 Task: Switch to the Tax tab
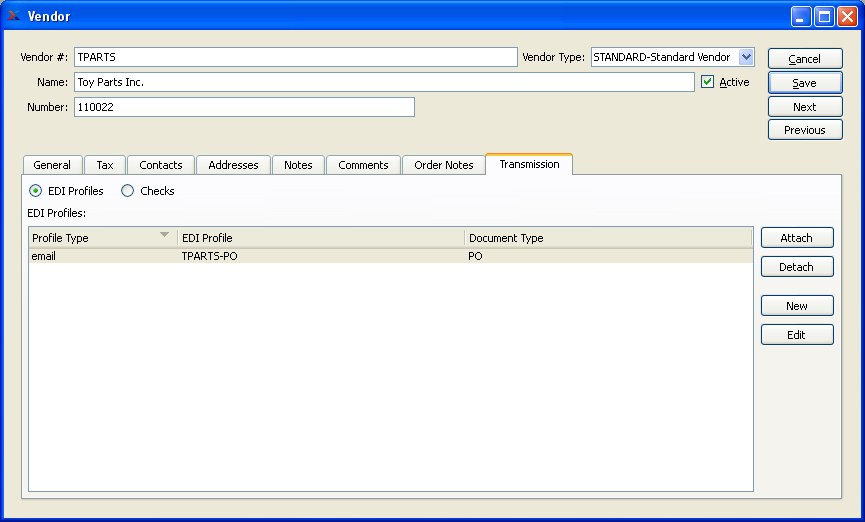[105, 165]
